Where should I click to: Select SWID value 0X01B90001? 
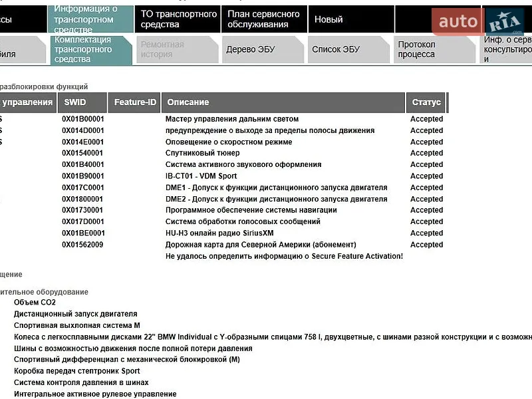tap(82, 176)
